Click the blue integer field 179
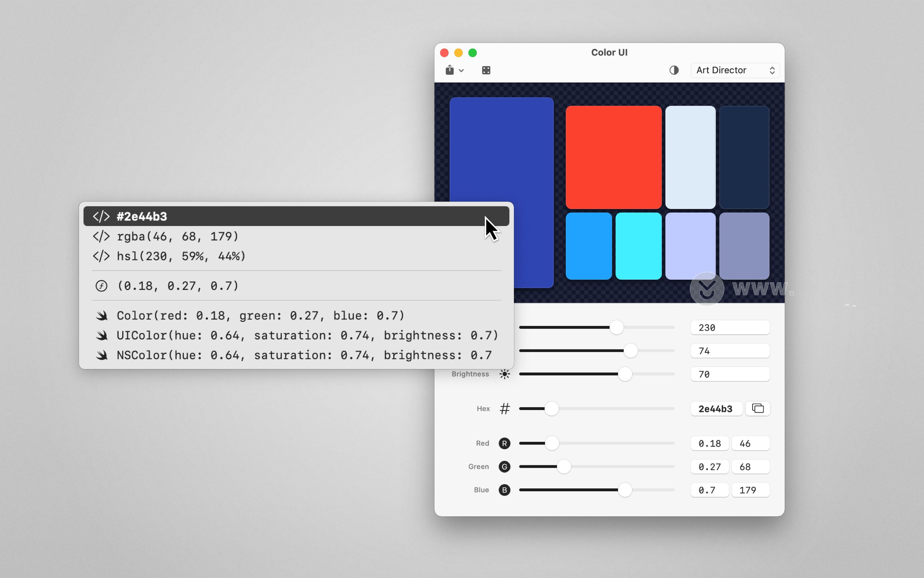Screen dimensions: 924x578 751,490
